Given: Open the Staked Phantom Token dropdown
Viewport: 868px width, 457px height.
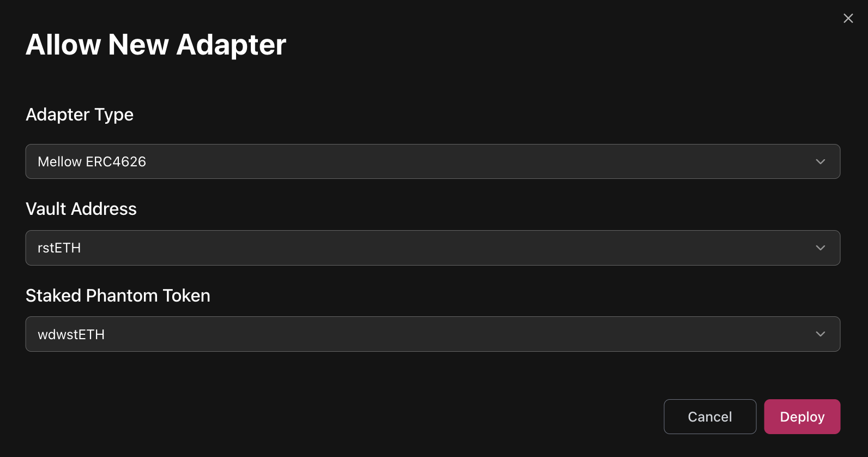Looking at the screenshot, I should pyautogui.click(x=432, y=334).
